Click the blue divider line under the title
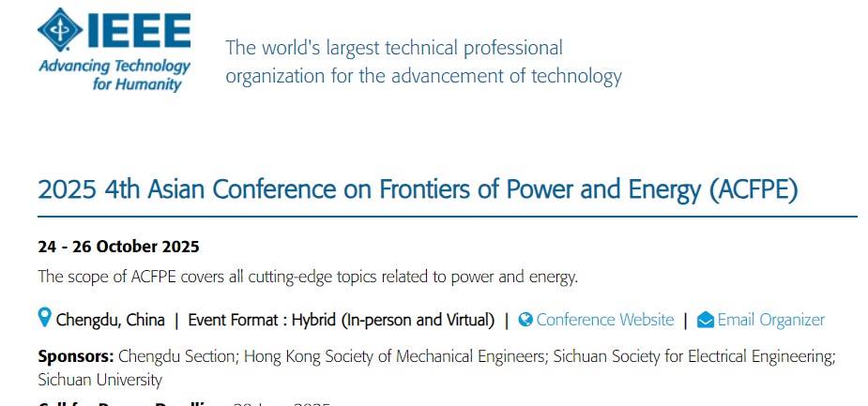This screenshot has width=868, height=406. [x=447, y=217]
